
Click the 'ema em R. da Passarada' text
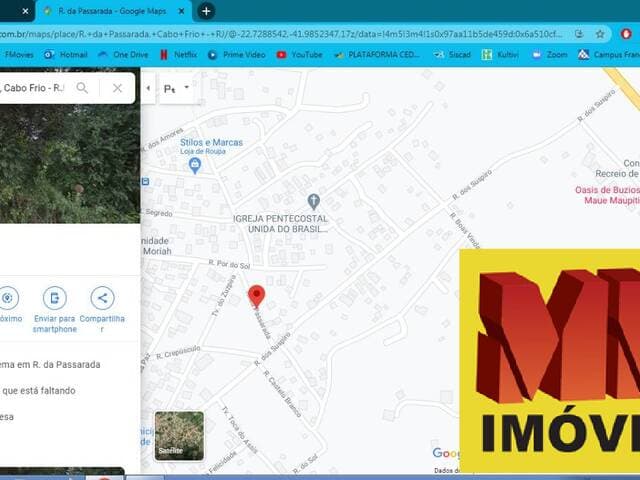click(x=50, y=364)
